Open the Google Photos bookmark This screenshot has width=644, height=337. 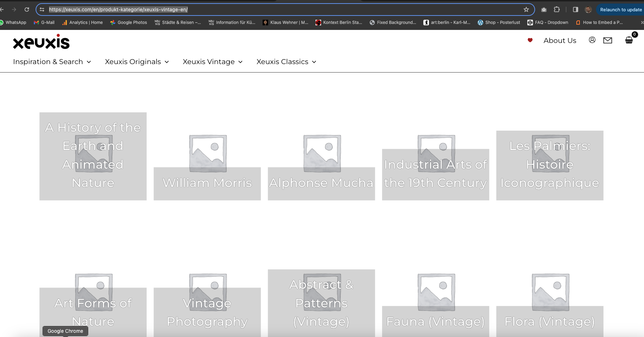tap(129, 22)
